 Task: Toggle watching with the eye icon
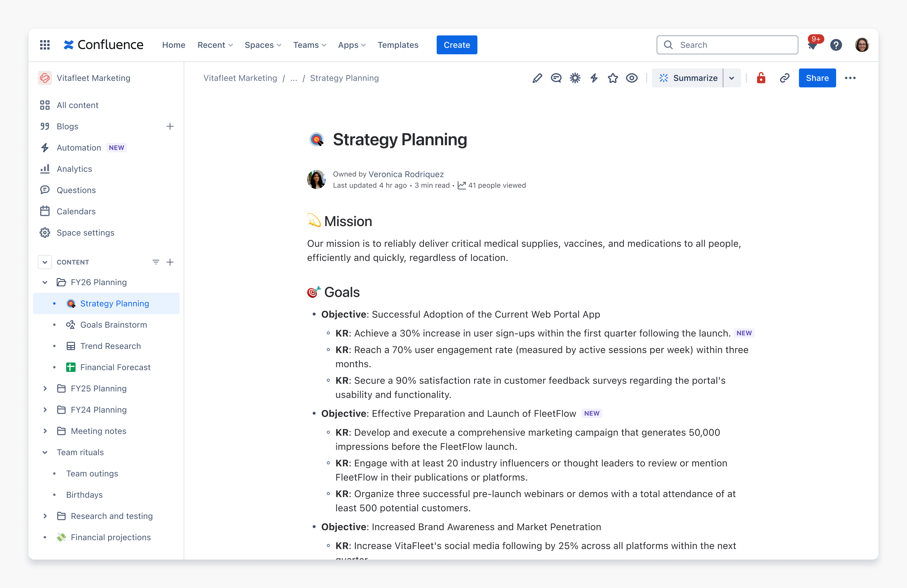pos(632,78)
